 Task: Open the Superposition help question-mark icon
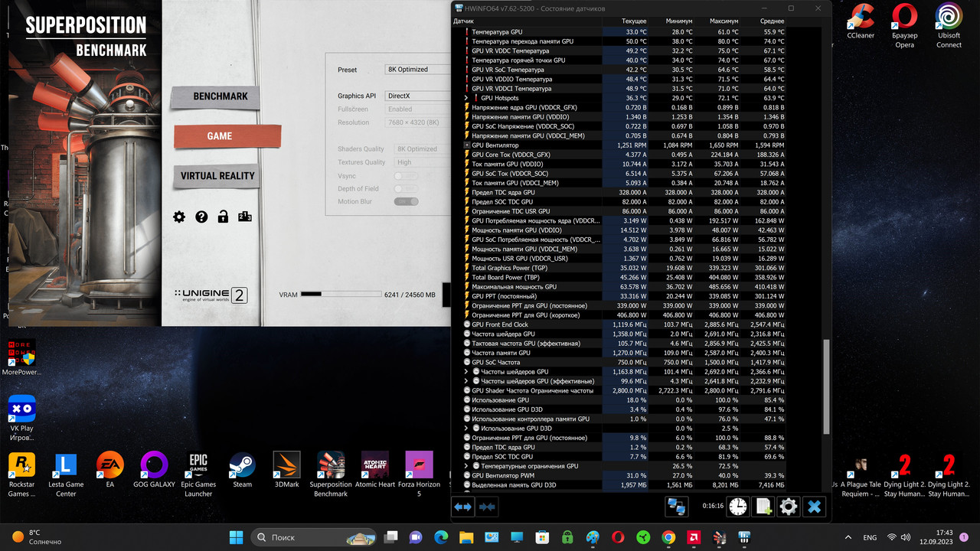coord(201,217)
